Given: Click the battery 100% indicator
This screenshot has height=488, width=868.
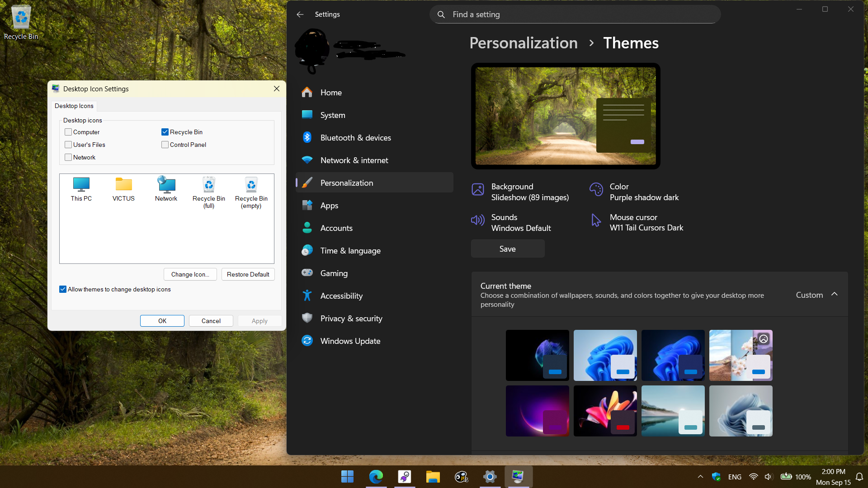Looking at the screenshot, I should pos(796,477).
